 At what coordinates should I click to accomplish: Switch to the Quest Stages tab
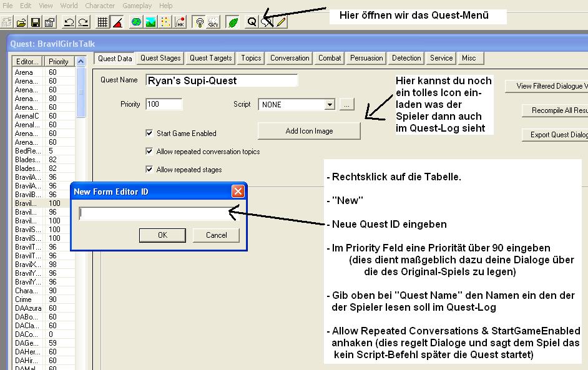160,58
